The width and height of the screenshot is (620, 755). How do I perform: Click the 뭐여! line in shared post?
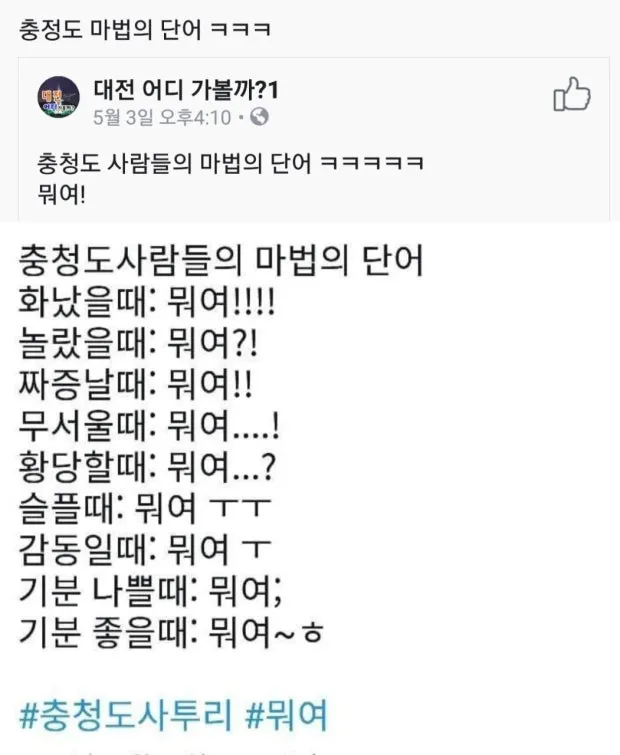pyautogui.click(x=62, y=195)
